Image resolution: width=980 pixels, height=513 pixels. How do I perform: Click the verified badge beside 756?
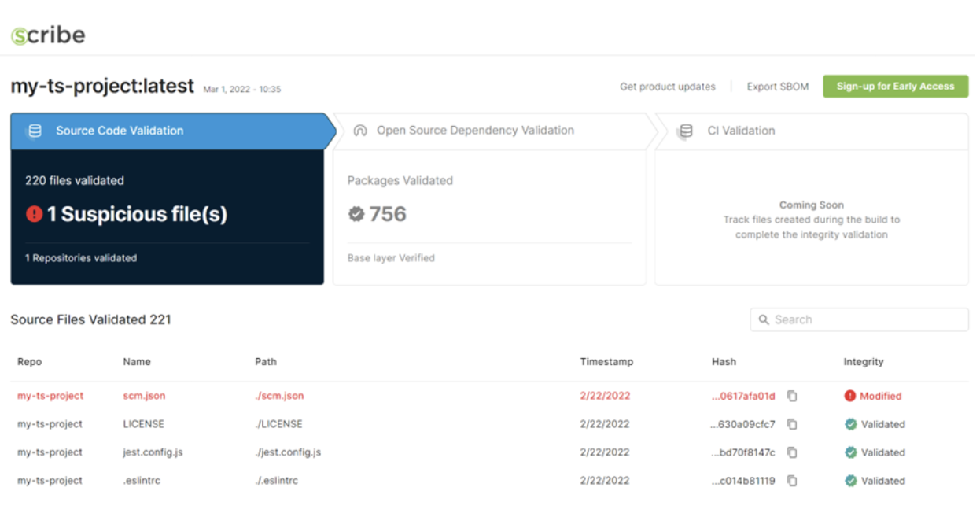tap(356, 214)
